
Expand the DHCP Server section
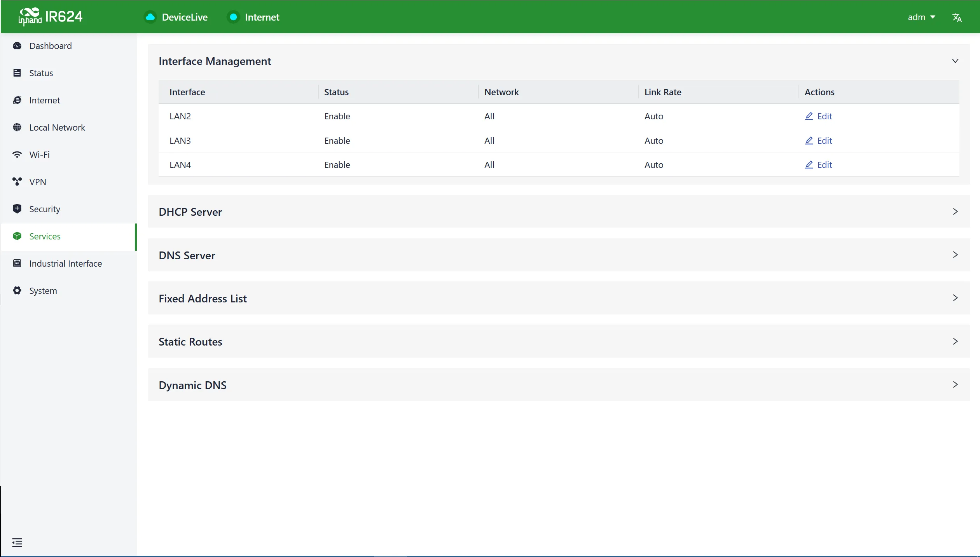tap(955, 211)
